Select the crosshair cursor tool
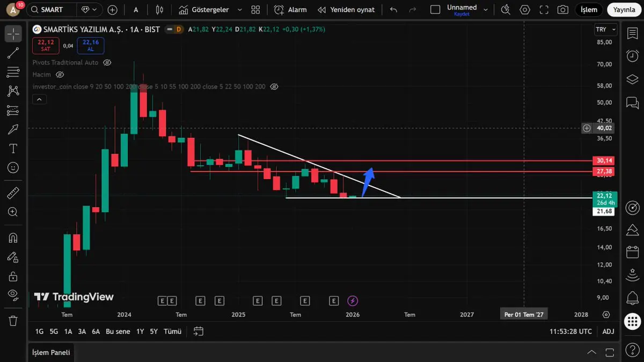Screen dimensions: 644x362 click(x=13, y=33)
